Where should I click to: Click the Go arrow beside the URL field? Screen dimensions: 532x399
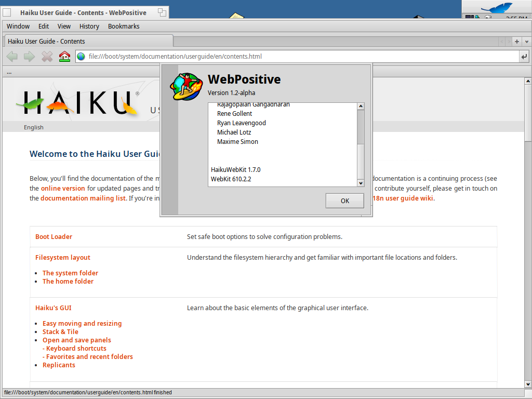click(524, 56)
